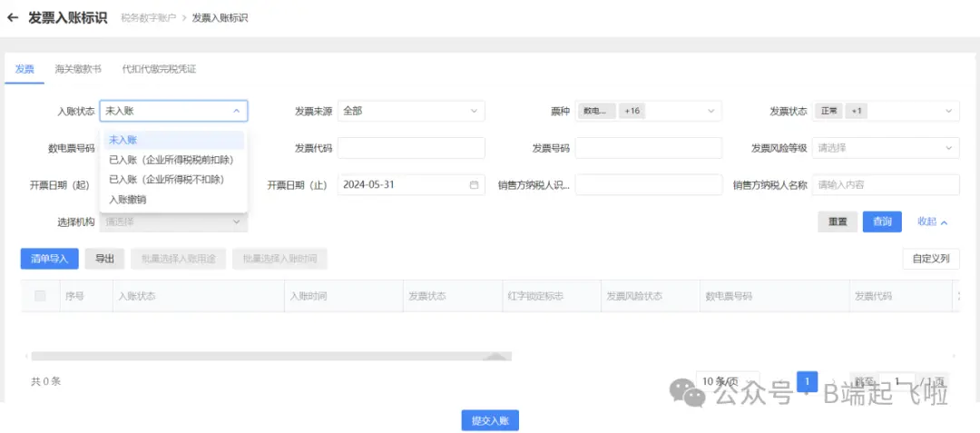This screenshot has width=980, height=433.
Task: Choose 已入账（企业所得税税前扣除）option
Action: (165, 160)
